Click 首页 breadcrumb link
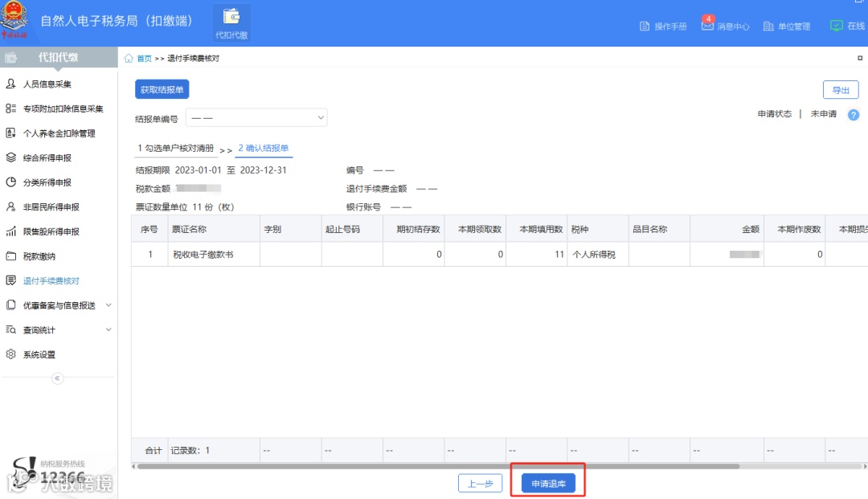 point(144,58)
